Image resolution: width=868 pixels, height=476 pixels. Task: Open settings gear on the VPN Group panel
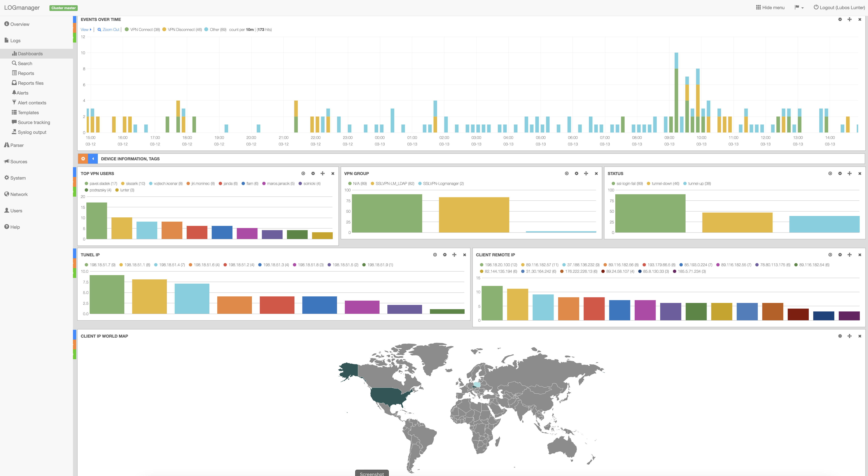[576, 173]
